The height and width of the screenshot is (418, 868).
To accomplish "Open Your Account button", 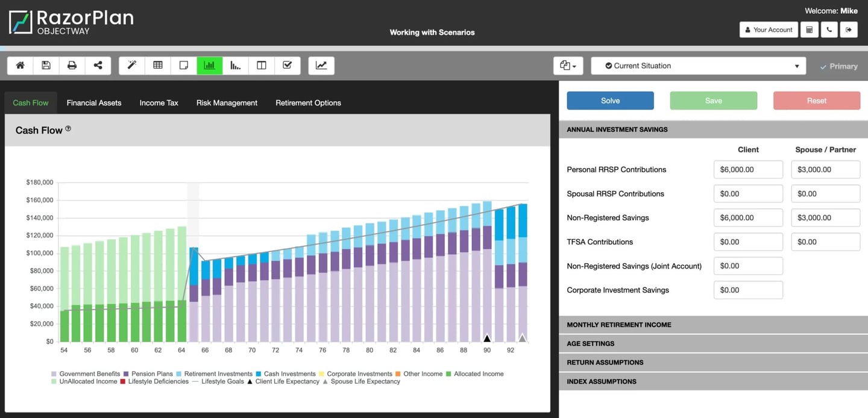I will 769,30.
